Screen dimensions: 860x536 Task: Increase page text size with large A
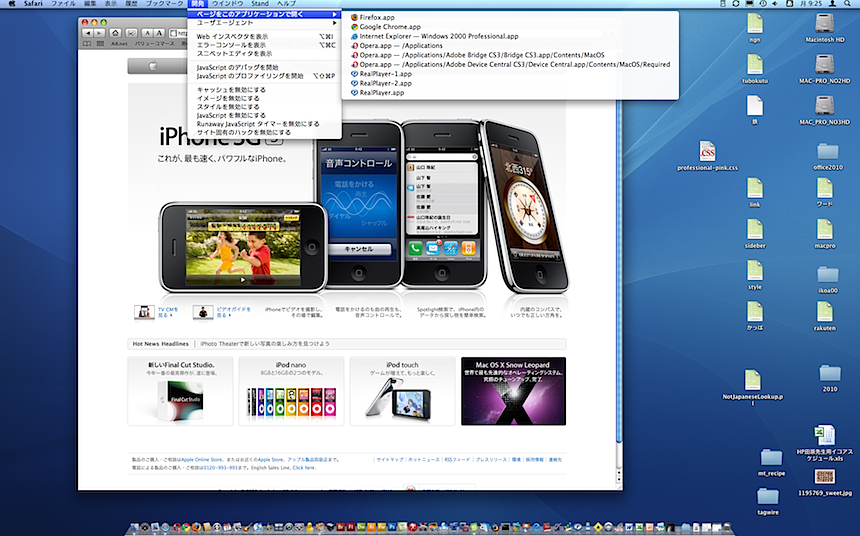pyautogui.click(x=159, y=33)
